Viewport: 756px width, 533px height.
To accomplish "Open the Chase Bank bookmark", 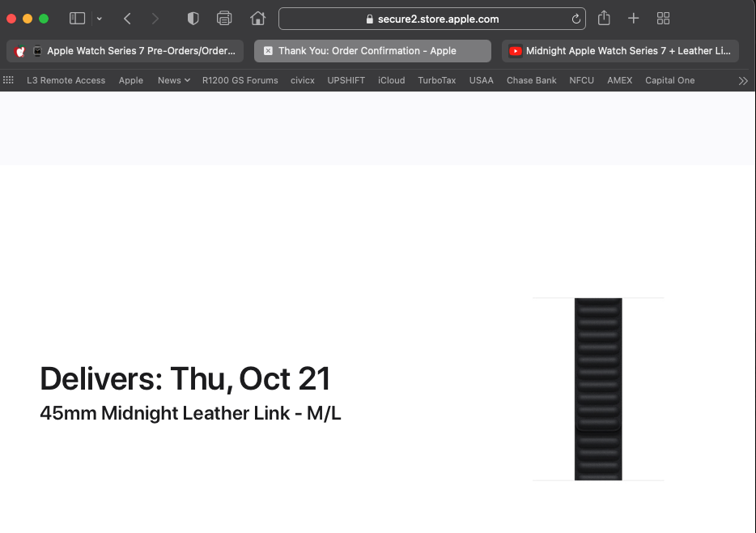I will coord(531,80).
